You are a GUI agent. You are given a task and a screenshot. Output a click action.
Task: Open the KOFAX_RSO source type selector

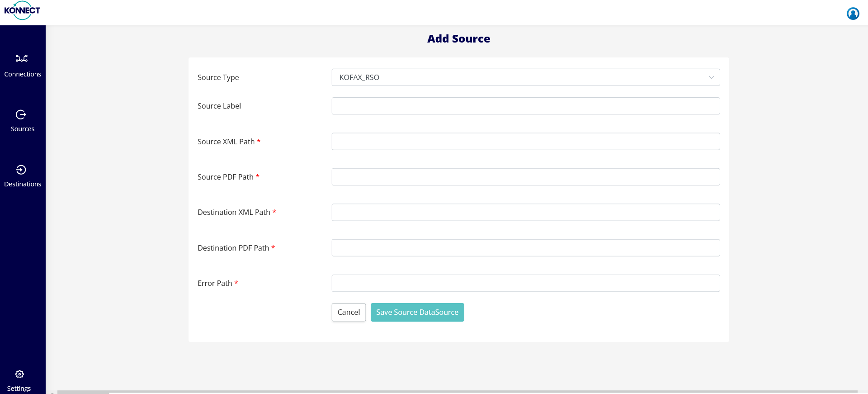coord(520,77)
